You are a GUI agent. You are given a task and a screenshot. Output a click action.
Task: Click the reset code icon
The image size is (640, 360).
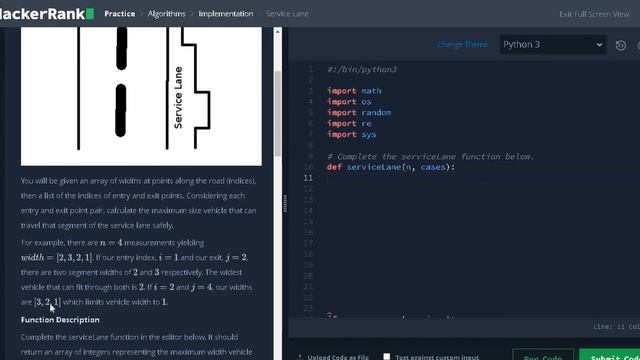(621, 45)
